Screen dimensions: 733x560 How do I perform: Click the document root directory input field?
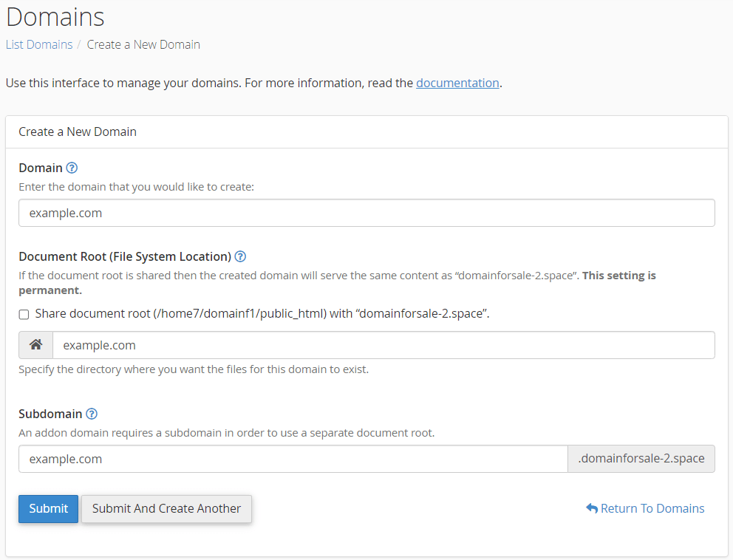click(x=384, y=345)
